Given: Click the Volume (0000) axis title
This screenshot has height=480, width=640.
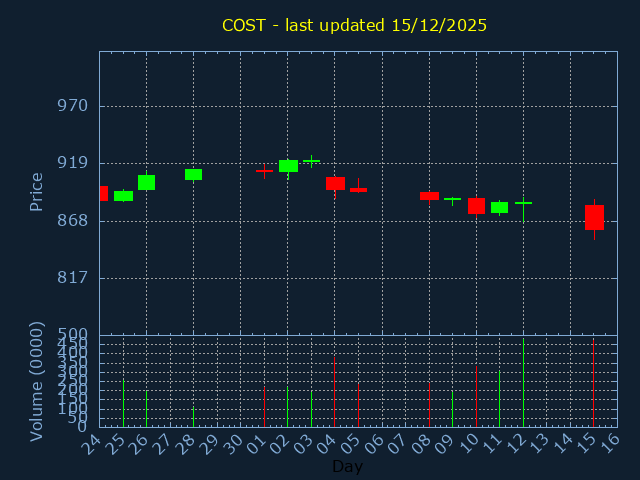Looking at the screenshot, I should 37,381.
